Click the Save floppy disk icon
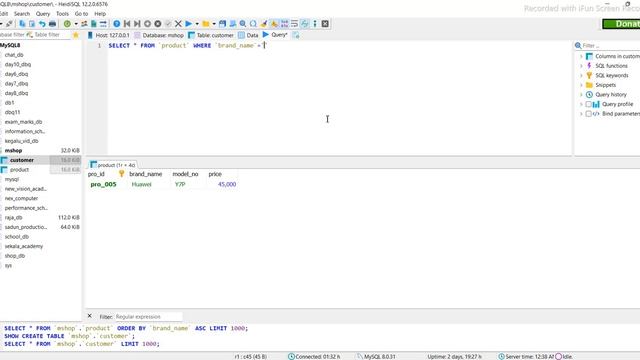This screenshot has height=360, width=640. coord(222,24)
